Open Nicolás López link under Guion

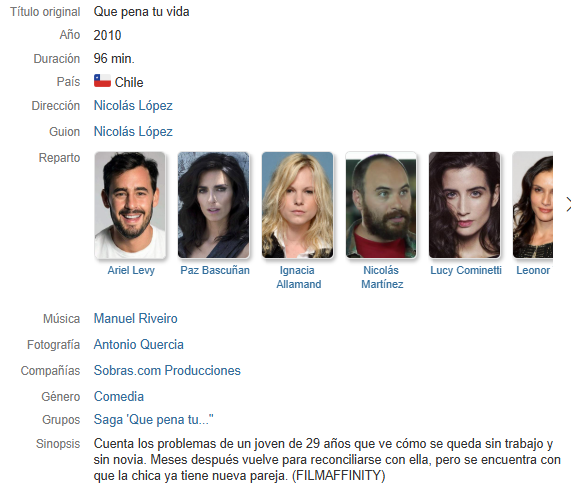pyautogui.click(x=133, y=131)
